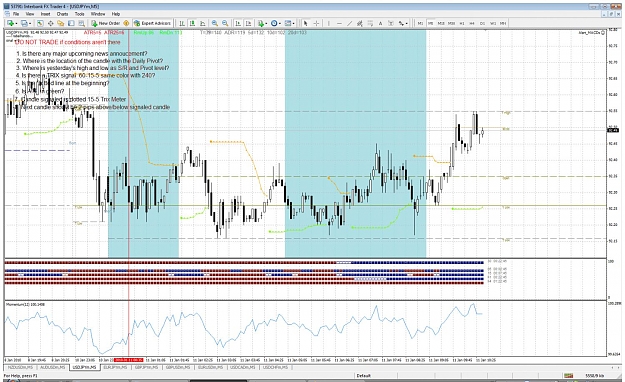Open the Window menu
The width and height of the screenshot is (625, 382).
click(x=98, y=14)
